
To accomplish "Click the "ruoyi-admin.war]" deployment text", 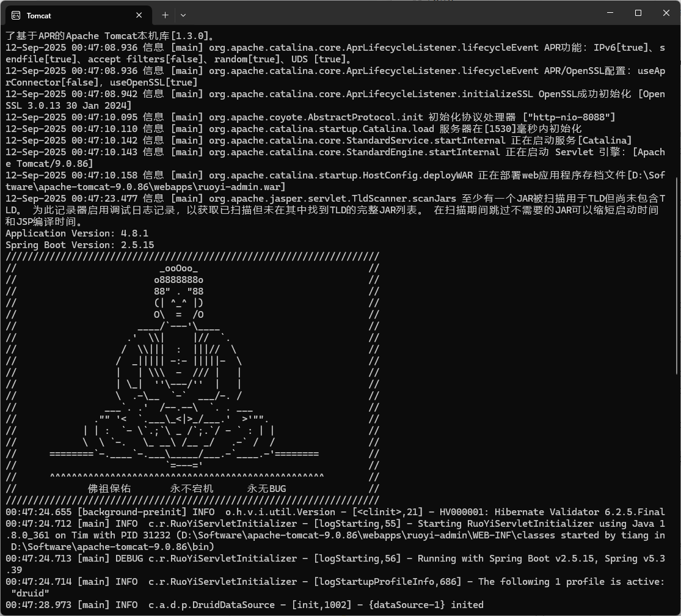I will (242, 187).
